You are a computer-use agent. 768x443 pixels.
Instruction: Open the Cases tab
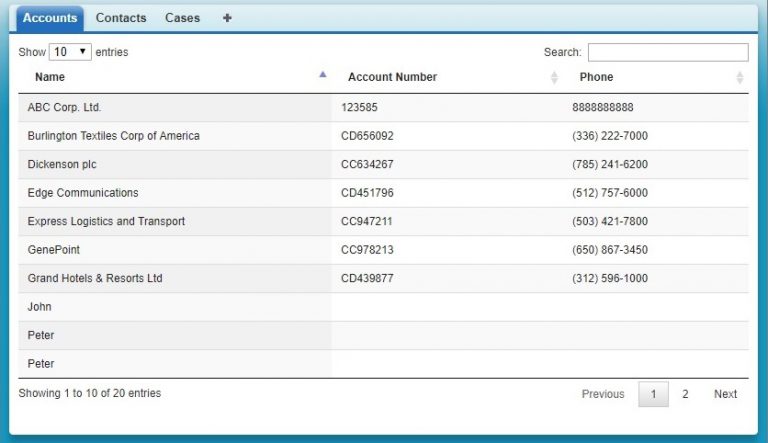(182, 18)
